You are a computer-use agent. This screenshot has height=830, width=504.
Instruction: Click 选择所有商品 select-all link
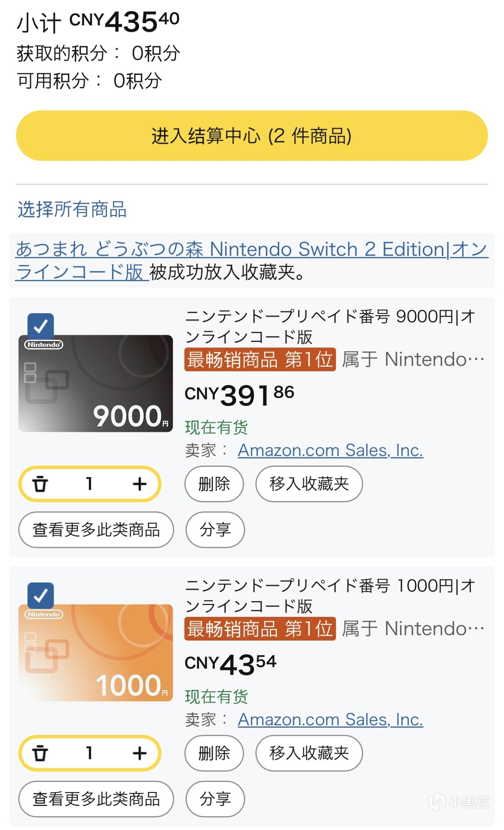point(72,209)
